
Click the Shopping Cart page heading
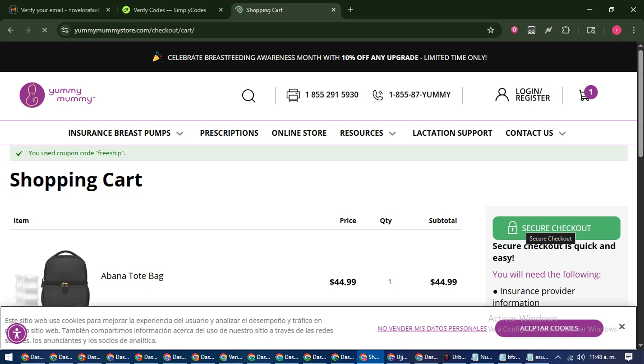76,180
